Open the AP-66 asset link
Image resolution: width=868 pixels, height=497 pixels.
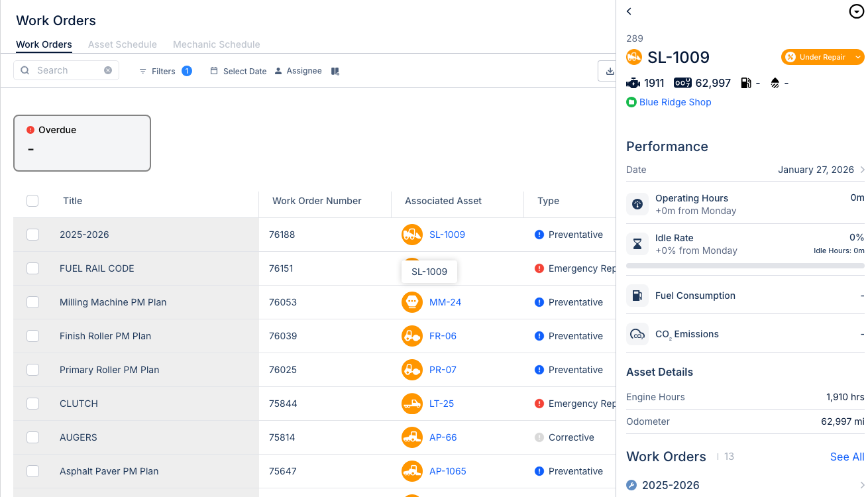[x=443, y=437]
